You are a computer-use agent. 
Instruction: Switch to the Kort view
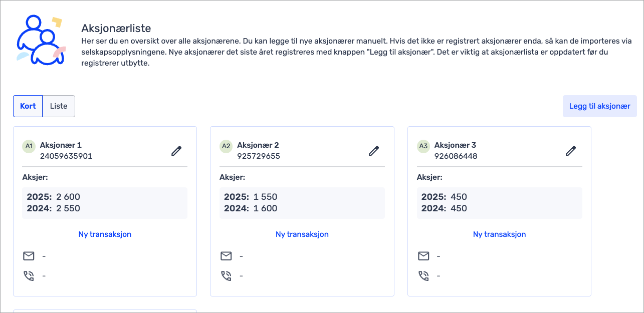[x=28, y=106]
